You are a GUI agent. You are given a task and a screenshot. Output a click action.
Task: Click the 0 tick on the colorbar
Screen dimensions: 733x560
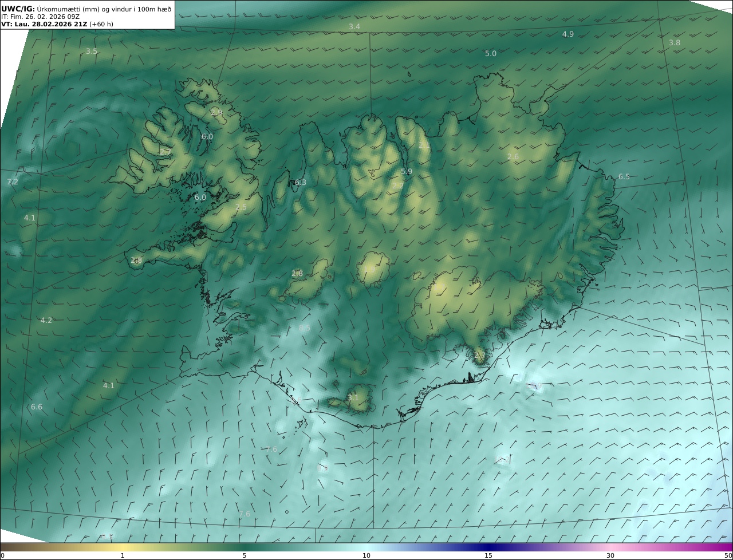click(x=2, y=555)
